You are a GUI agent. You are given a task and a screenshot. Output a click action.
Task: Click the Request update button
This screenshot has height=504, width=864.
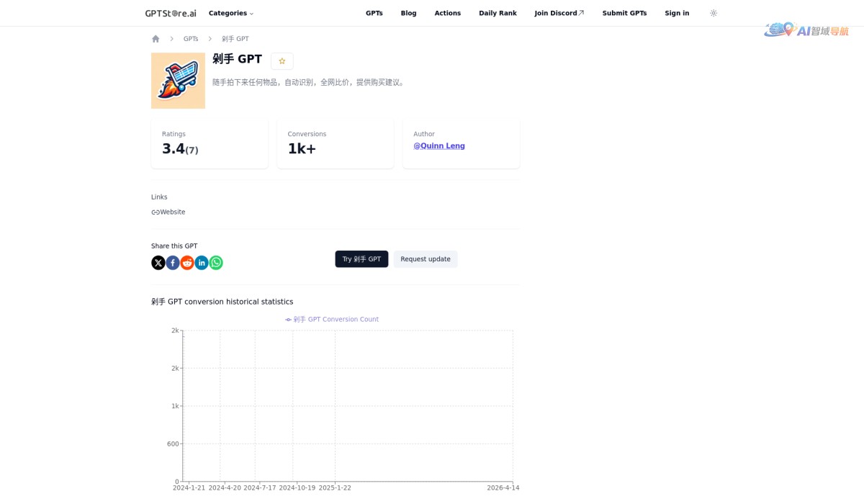click(425, 259)
